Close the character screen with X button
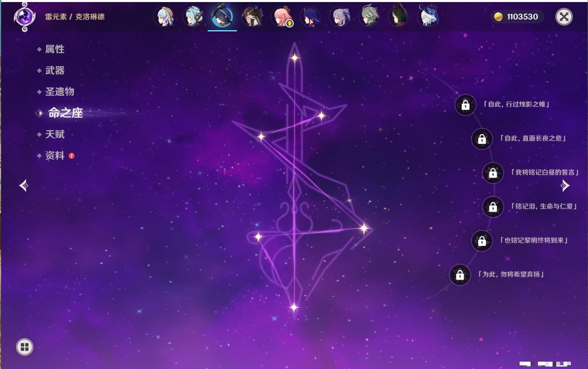Image resolution: width=588 pixels, height=369 pixels. (564, 17)
